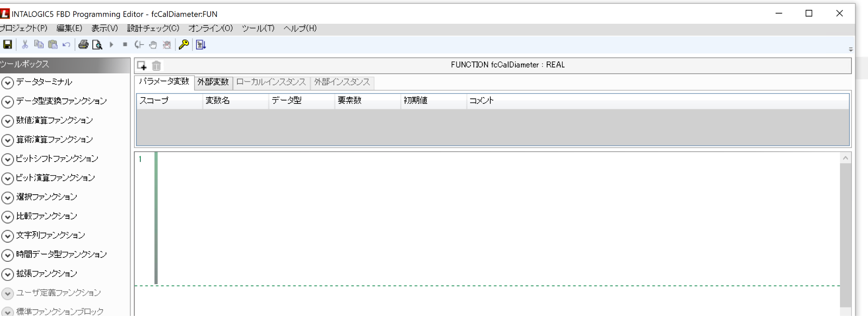Select the パラメータ変数 tab
Image resolution: width=868 pixels, height=316 pixels.
[164, 81]
